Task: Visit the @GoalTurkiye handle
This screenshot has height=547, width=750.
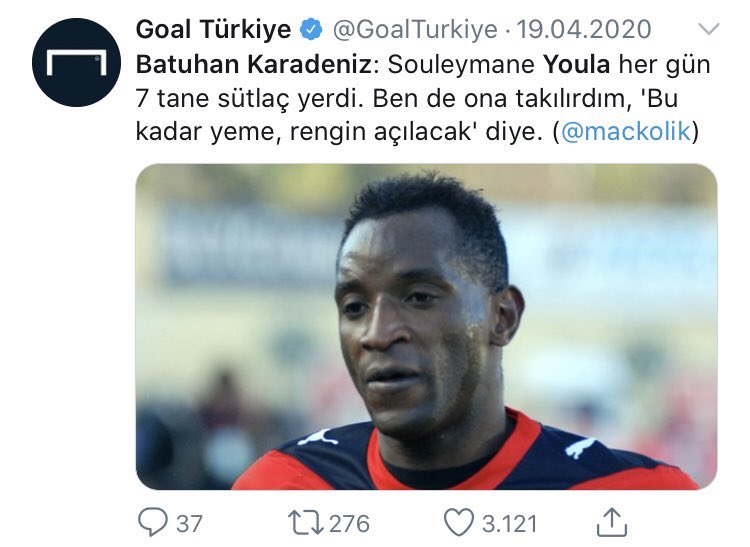Action: tap(415, 30)
